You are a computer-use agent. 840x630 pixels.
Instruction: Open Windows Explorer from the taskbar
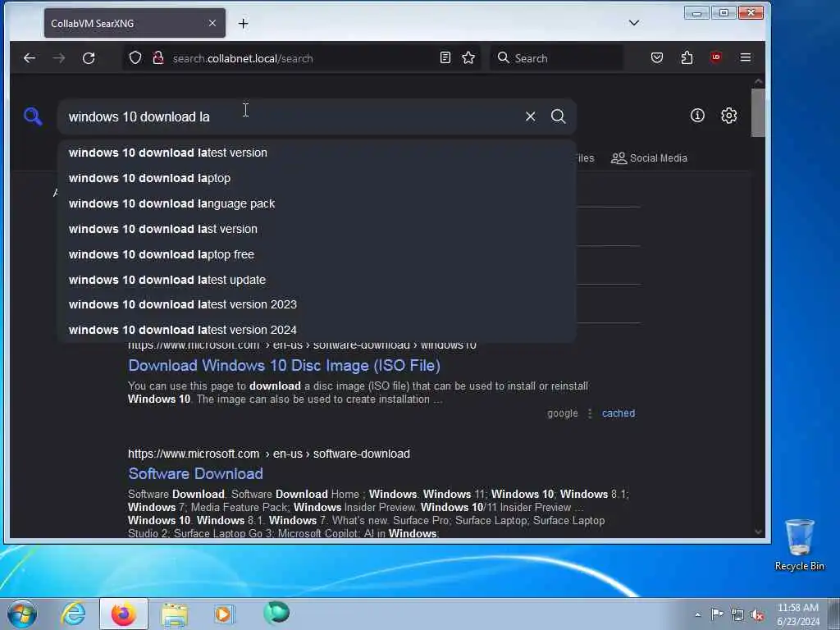click(174, 614)
